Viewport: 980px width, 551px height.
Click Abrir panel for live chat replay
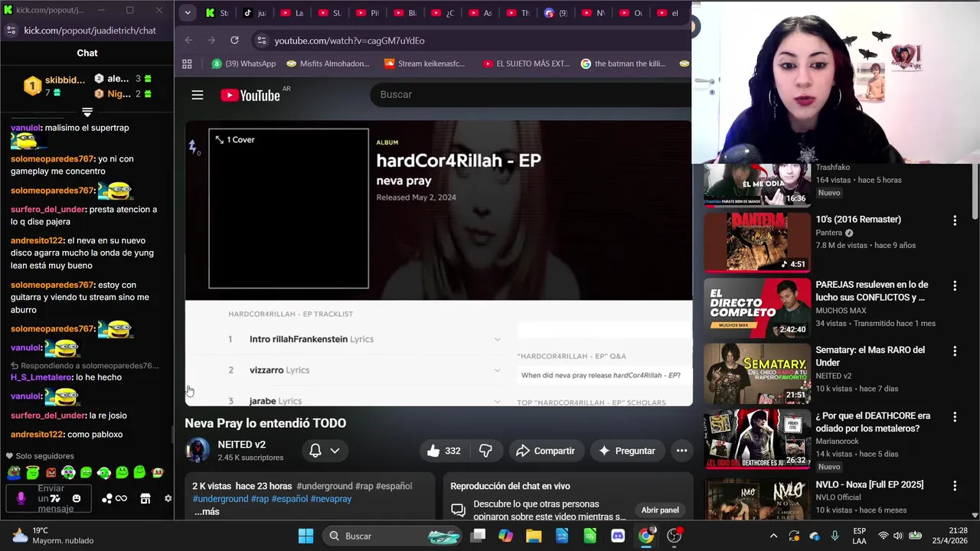(660, 510)
